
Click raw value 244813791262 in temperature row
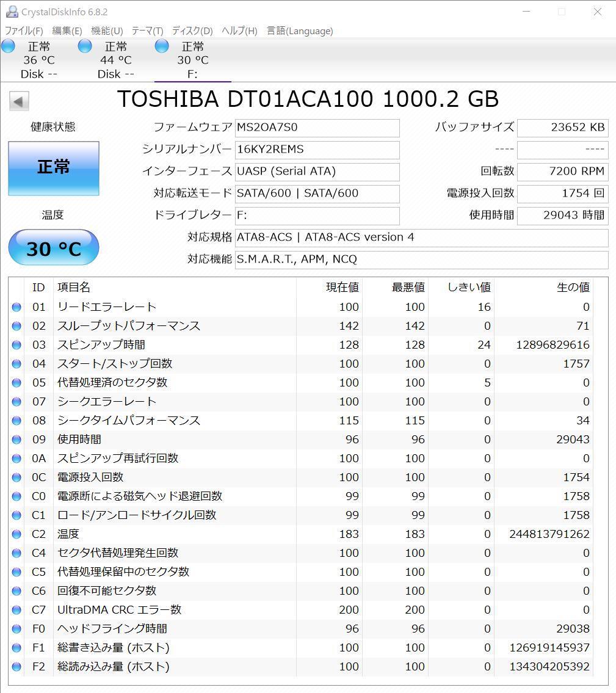549,534
